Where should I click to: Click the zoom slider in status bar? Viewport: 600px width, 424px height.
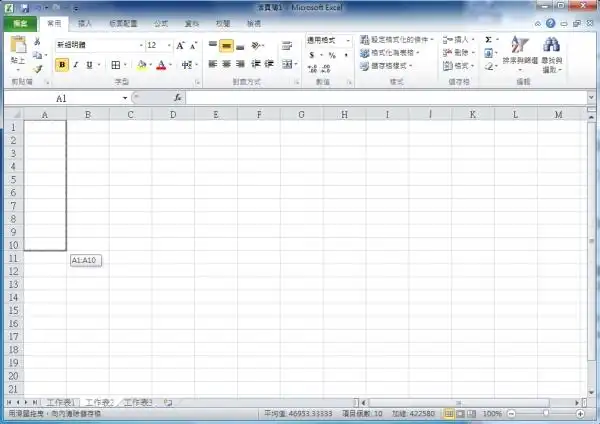(546, 413)
